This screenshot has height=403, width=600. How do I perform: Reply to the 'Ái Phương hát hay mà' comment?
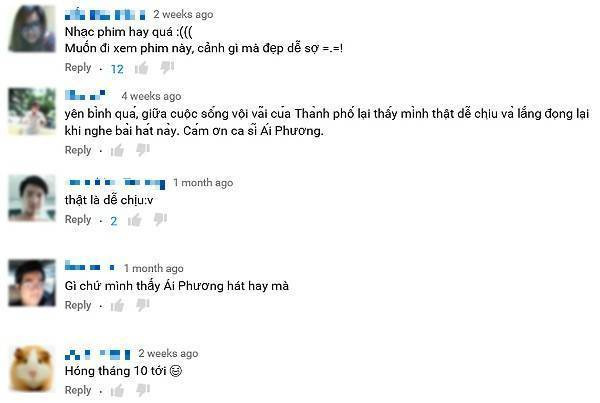tap(78, 305)
